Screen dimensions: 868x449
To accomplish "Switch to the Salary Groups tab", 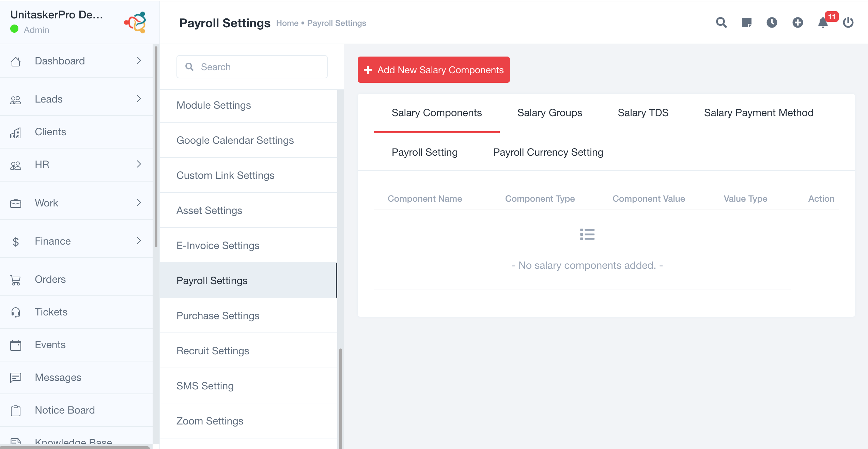I will [550, 113].
